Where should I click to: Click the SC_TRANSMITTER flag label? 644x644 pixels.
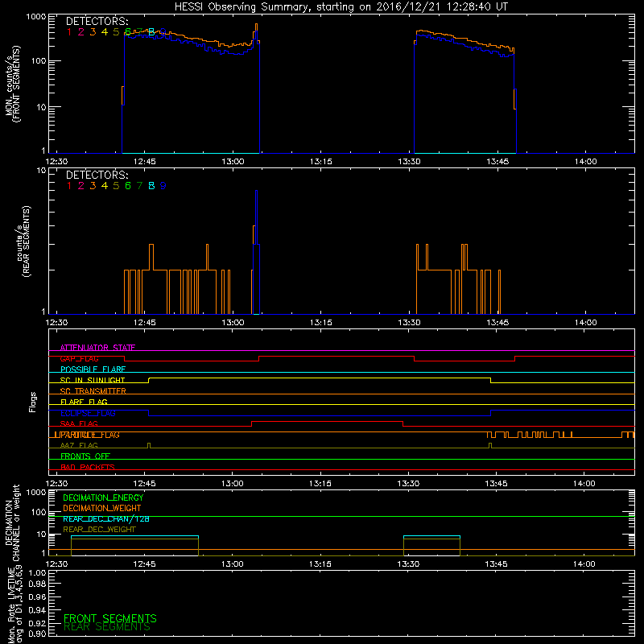pos(93,391)
